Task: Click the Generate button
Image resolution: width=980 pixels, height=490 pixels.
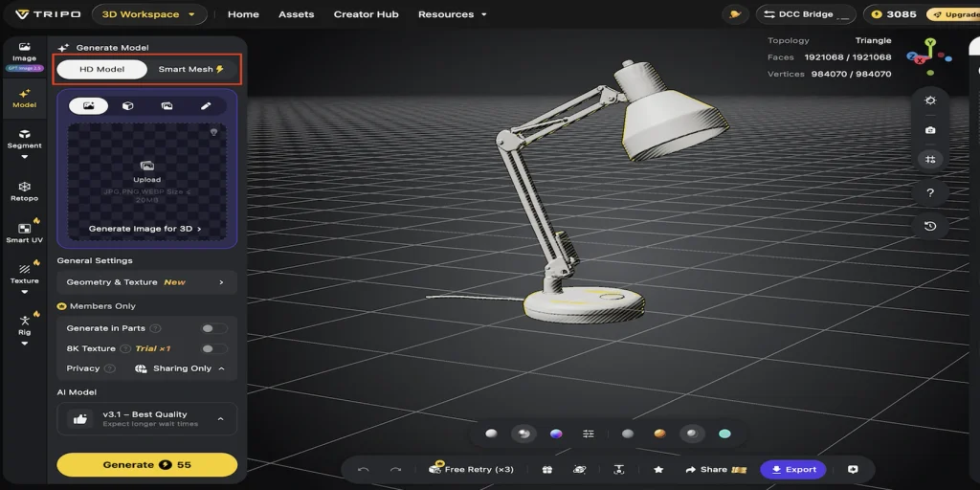Action: [146, 465]
